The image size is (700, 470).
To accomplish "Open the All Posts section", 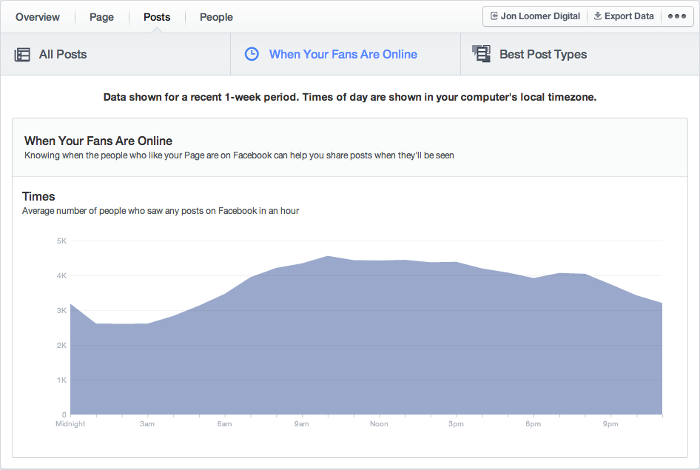I will tap(115, 54).
